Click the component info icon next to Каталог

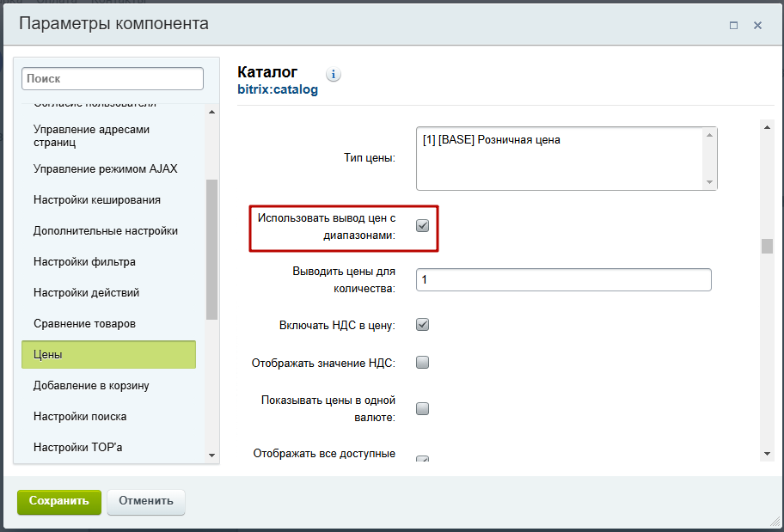pos(334,75)
